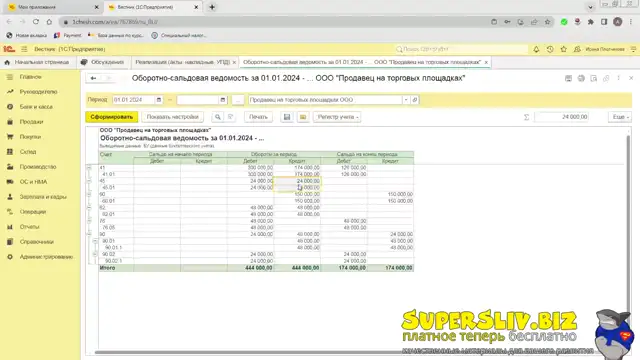Click the end date period input field
640x360 pixels.
coord(198,100)
